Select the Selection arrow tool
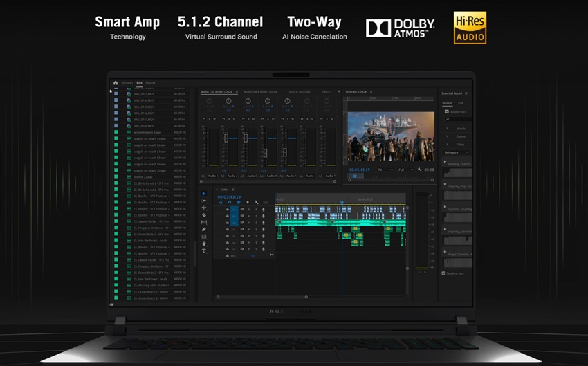This screenshot has width=588, height=366. 204,194
